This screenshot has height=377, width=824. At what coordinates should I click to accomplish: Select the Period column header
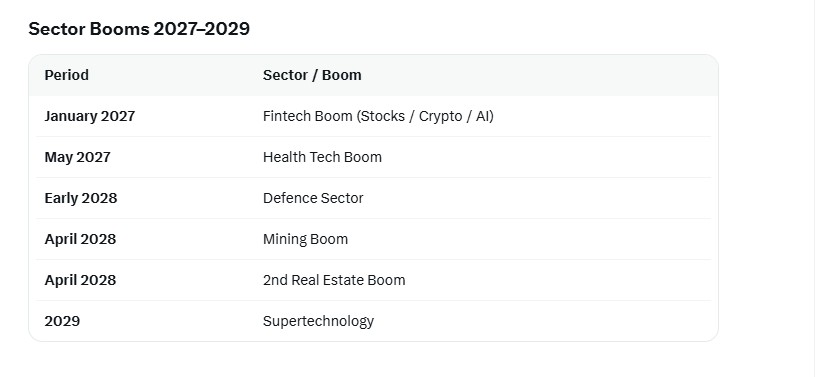[67, 75]
